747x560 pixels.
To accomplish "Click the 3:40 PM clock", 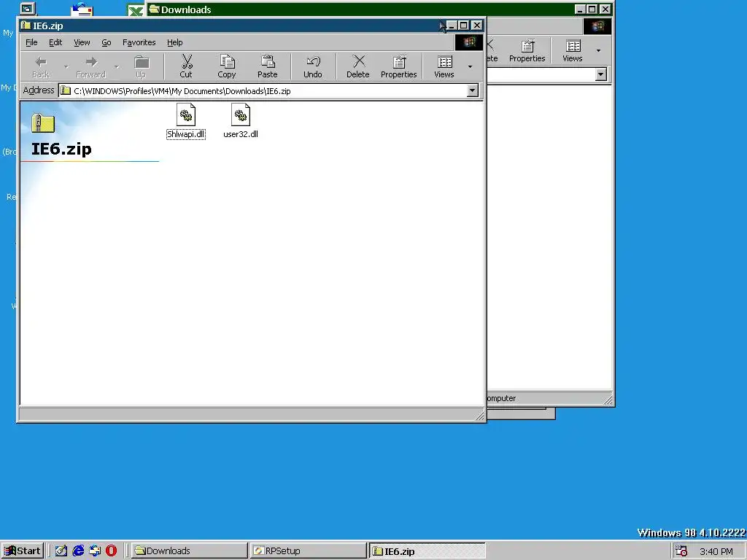I will click(x=716, y=551).
